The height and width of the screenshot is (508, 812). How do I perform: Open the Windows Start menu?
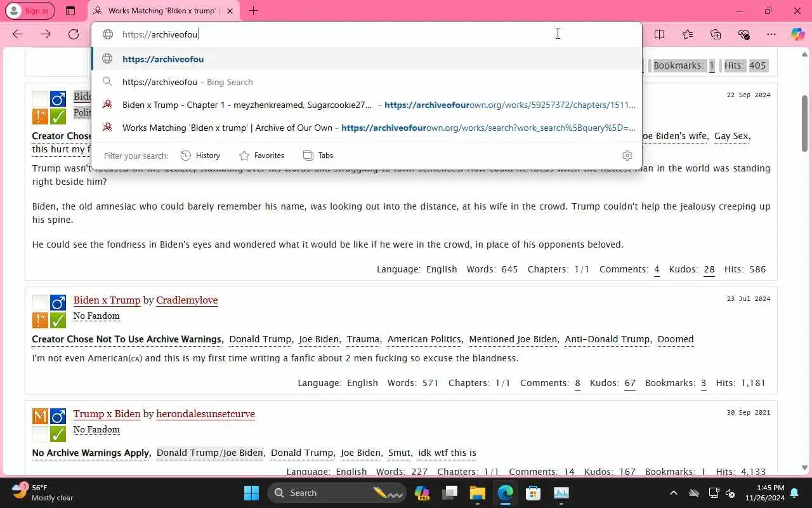(251, 493)
